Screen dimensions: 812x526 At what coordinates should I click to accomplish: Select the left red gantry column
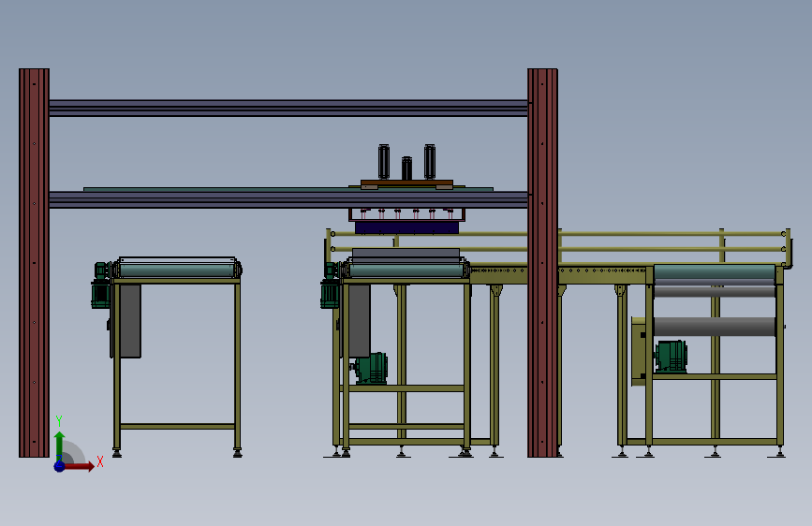pos(34,263)
